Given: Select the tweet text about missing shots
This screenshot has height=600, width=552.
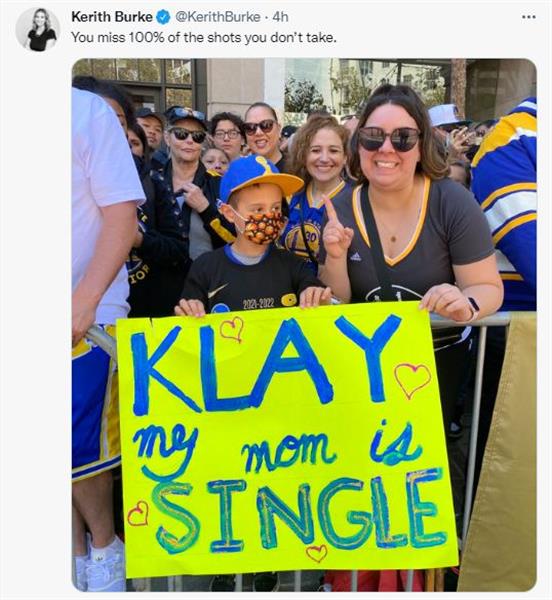Looking at the screenshot, I should click(204, 38).
